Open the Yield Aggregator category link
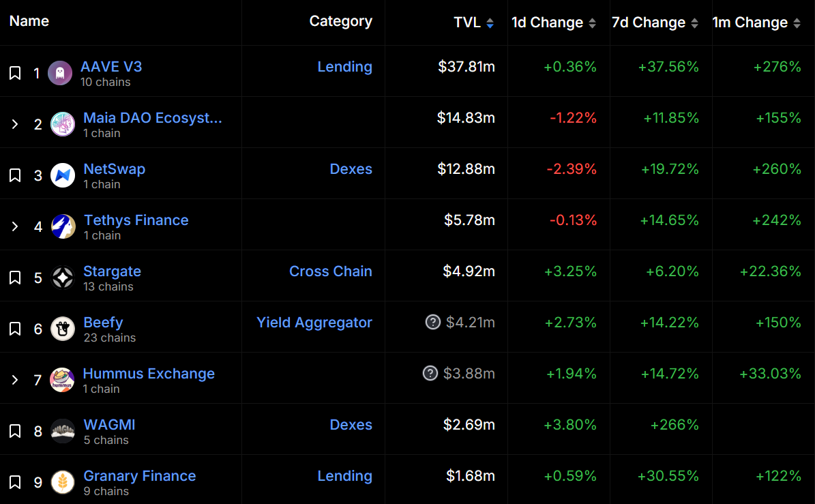 (x=314, y=323)
